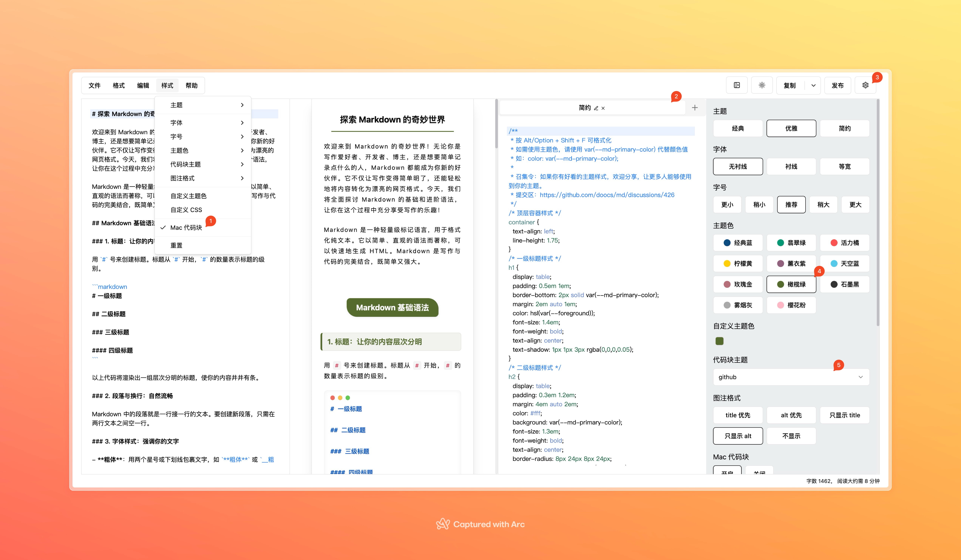The width and height of the screenshot is (961, 560).
Task: Open the 帮助 menu
Action: pos(192,85)
